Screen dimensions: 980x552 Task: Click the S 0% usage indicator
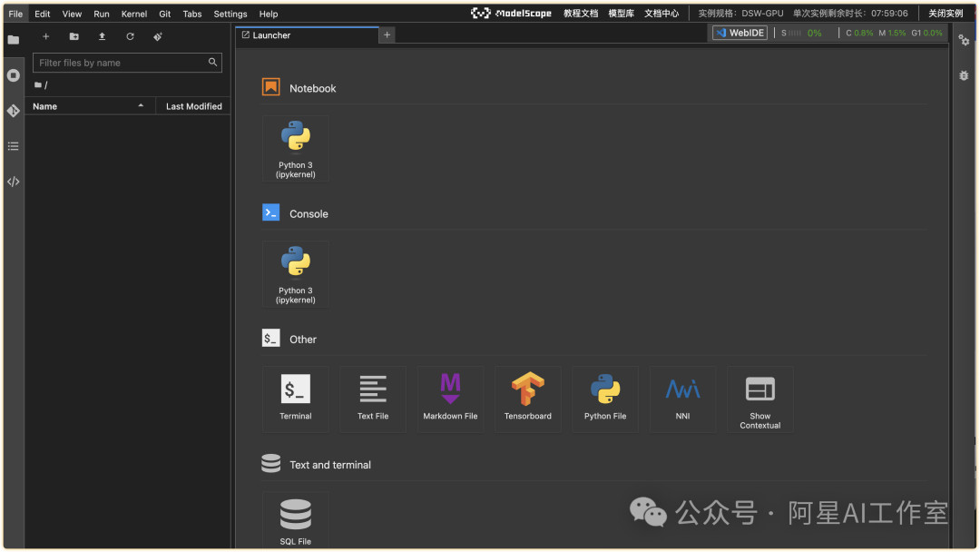click(801, 33)
